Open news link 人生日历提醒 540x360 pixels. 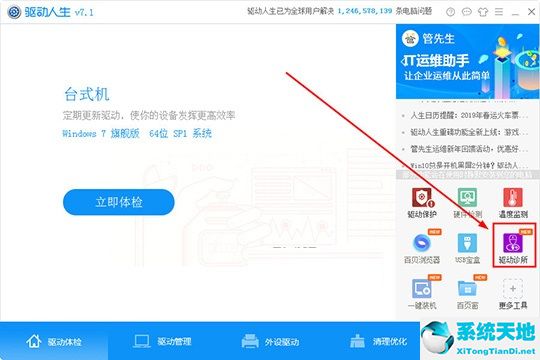pos(469,115)
